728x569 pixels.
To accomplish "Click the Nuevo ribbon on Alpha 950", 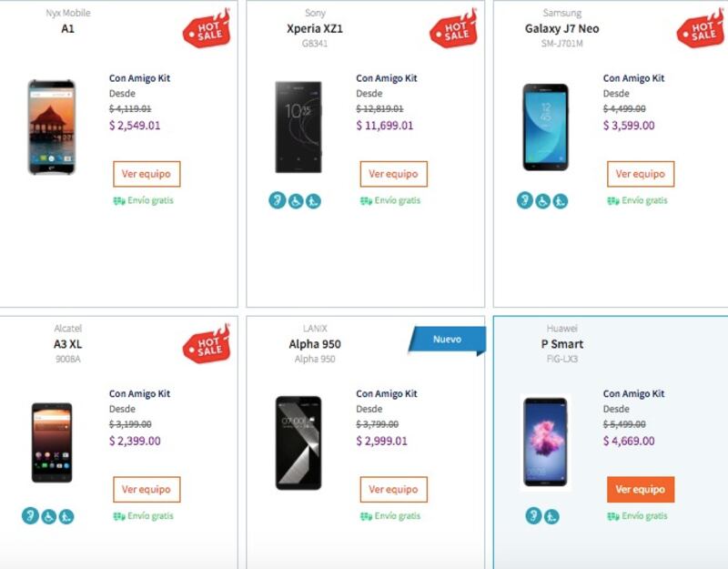I will tap(448, 340).
